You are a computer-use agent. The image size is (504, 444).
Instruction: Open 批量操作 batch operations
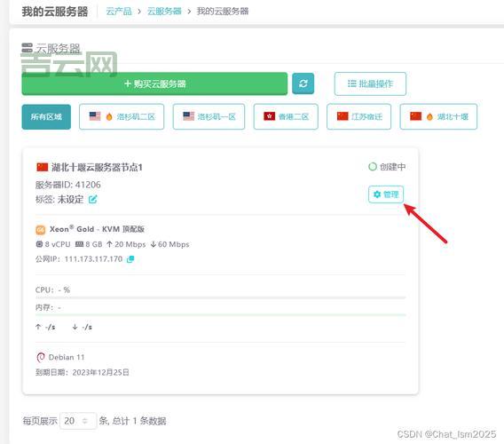tap(370, 83)
